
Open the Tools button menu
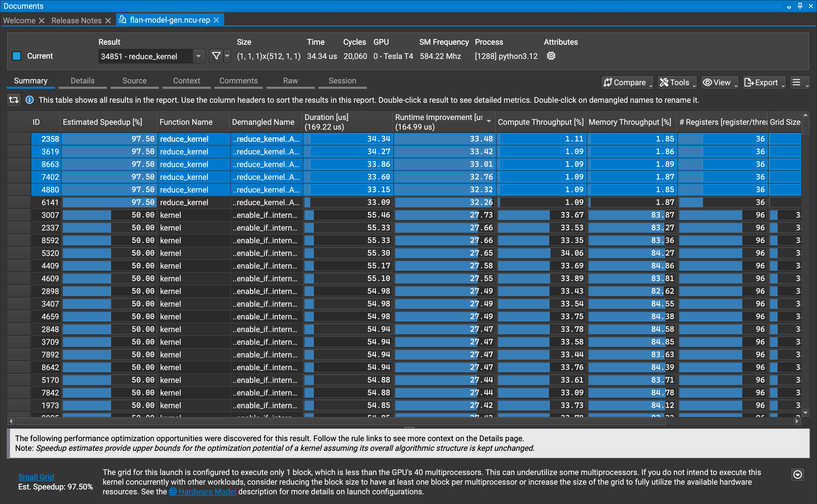[x=677, y=82]
